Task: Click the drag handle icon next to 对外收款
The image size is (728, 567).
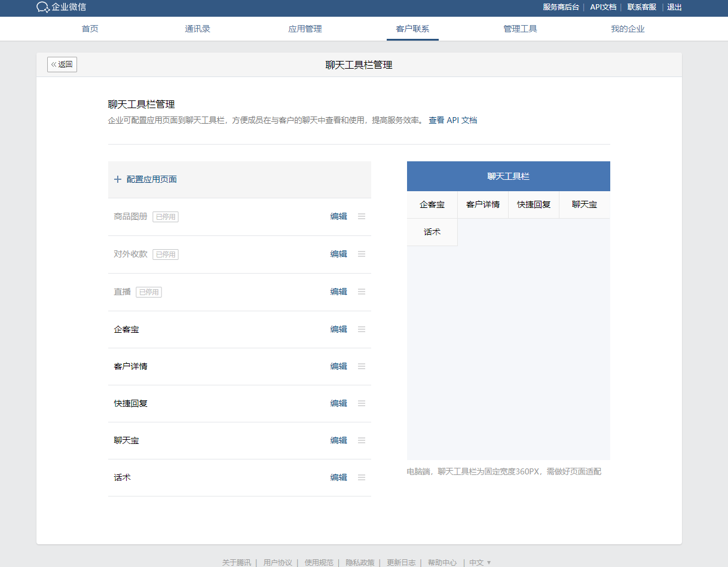Action: pos(361,253)
